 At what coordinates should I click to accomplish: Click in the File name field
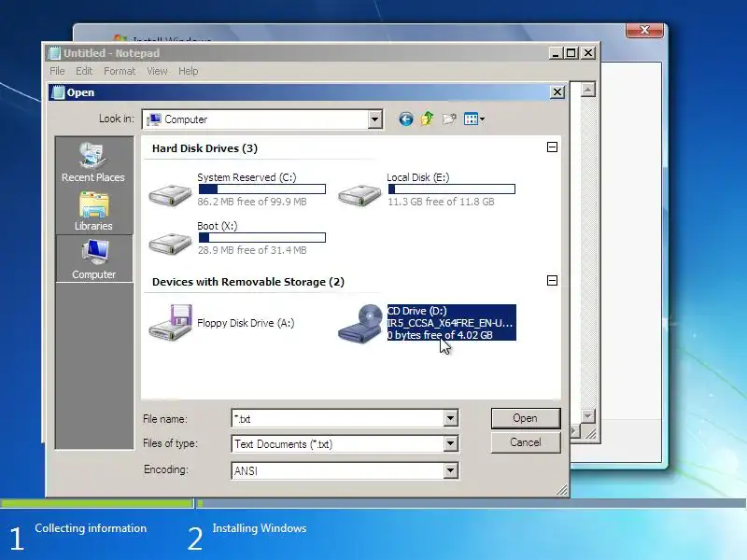338,418
